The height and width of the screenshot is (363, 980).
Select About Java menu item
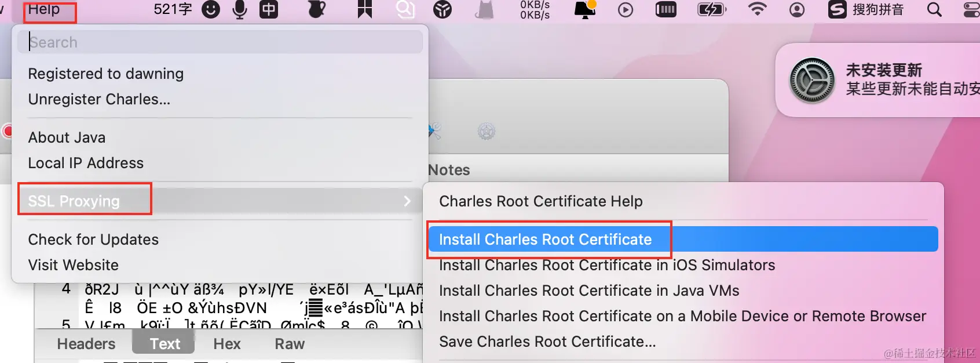67,137
